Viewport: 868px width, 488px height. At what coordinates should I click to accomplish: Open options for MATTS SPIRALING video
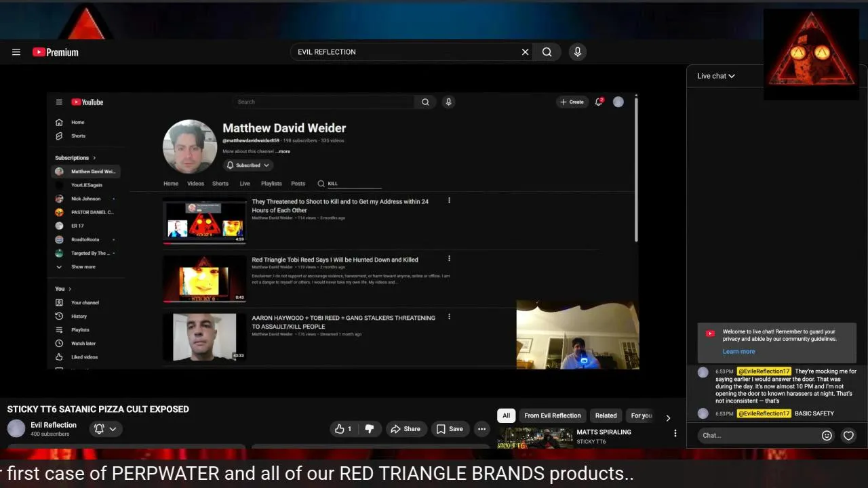coord(675,433)
